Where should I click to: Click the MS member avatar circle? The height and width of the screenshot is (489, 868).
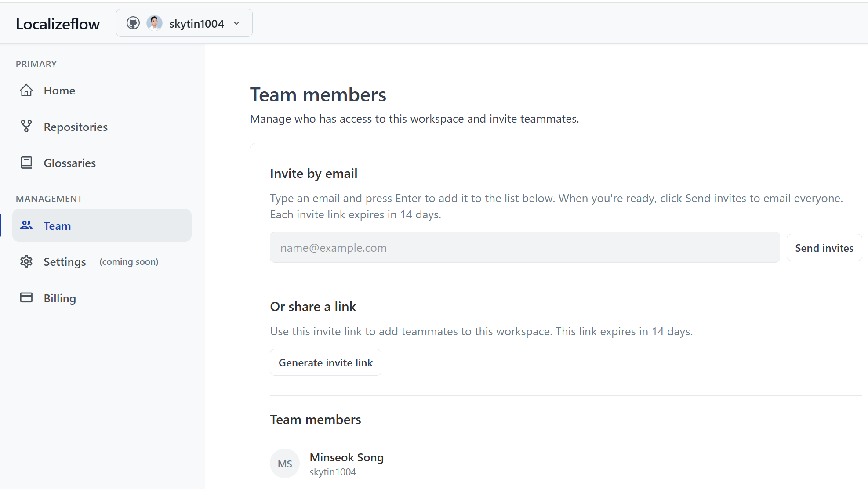(285, 464)
